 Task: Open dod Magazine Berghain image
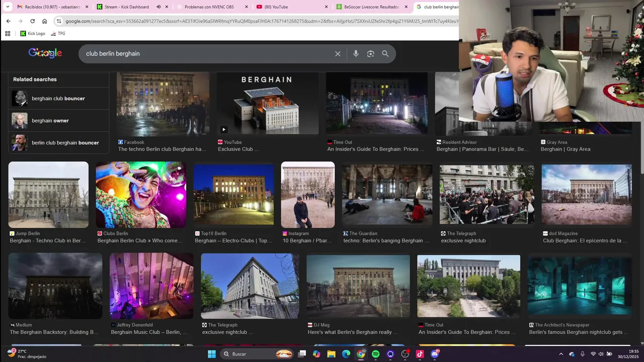[x=587, y=195]
